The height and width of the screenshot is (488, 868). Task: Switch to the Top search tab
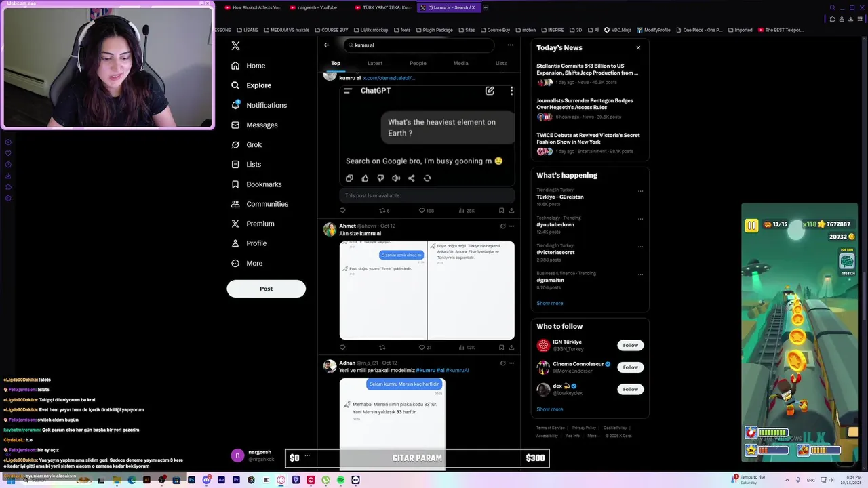pos(336,63)
